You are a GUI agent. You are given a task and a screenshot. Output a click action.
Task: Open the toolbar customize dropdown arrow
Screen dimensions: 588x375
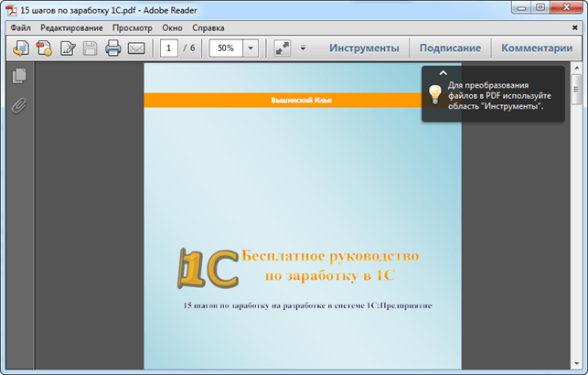pyautogui.click(x=303, y=48)
